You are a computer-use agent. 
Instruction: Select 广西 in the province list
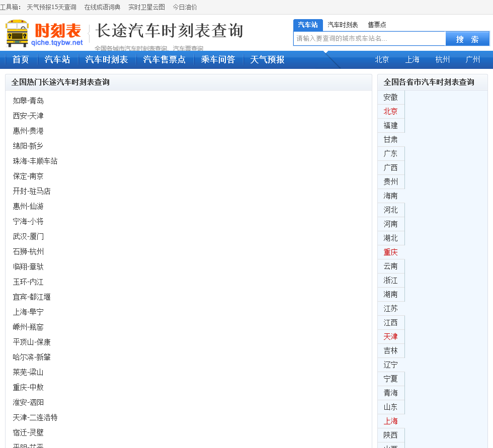coord(390,168)
